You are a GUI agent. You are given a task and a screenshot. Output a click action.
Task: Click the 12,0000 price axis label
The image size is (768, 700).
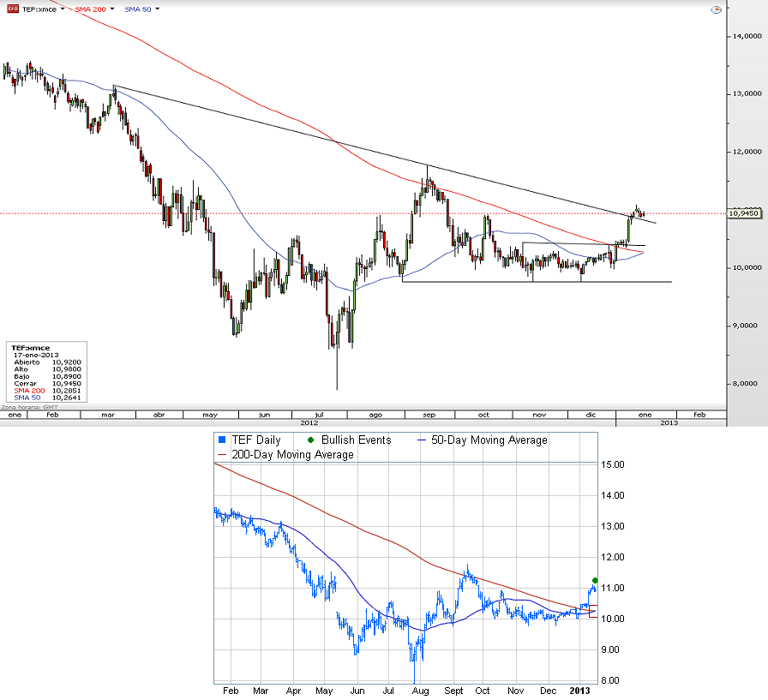[x=747, y=152]
